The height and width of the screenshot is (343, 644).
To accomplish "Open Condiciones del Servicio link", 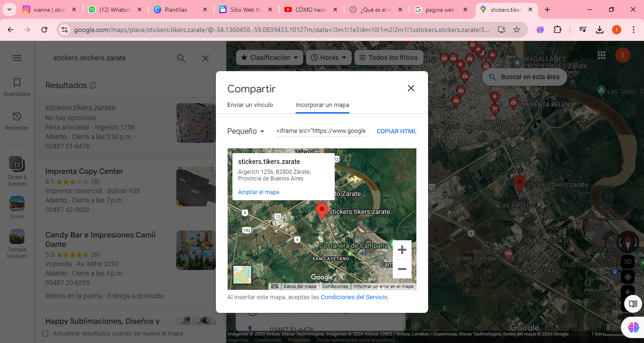I will [x=355, y=297].
